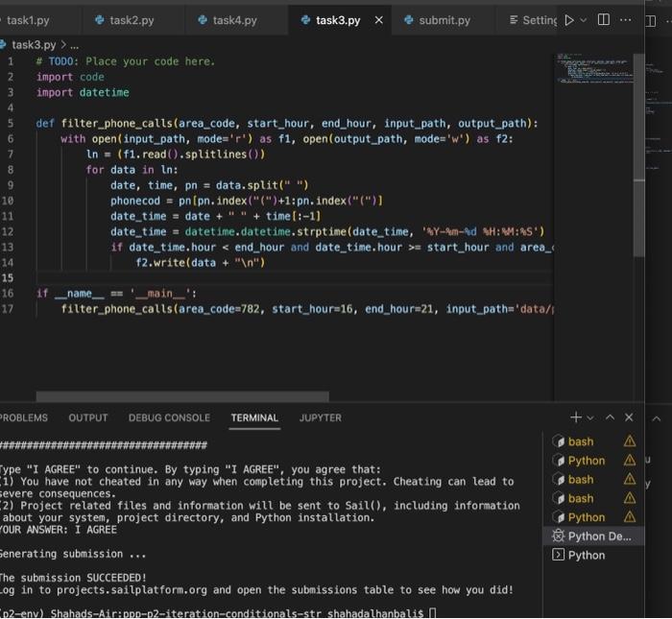Create a new terminal with plus icon

576,417
